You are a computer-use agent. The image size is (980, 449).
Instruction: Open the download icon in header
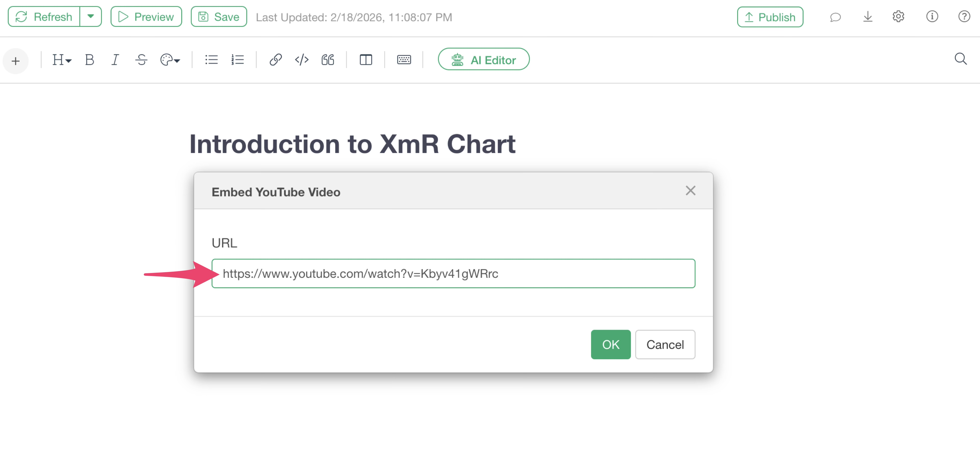pos(867,17)
